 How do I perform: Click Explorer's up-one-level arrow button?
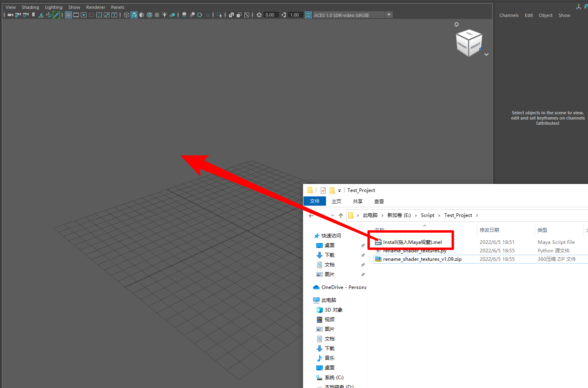point(341,216)
